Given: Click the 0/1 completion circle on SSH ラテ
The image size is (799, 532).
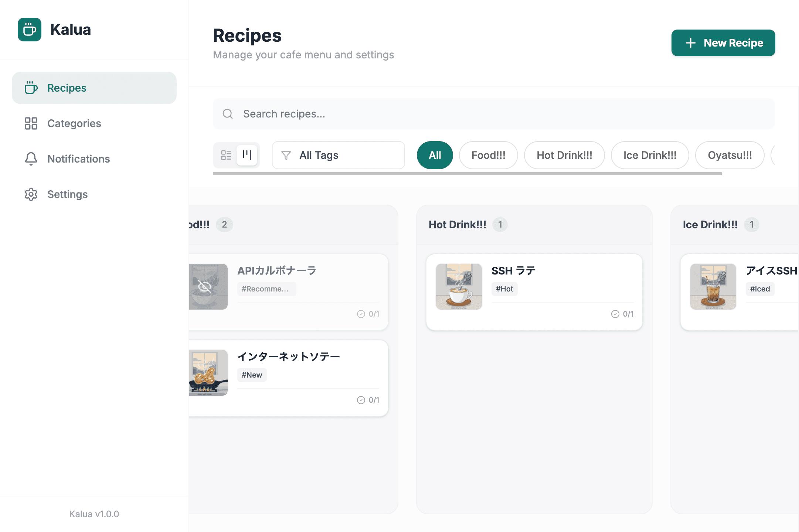Looking at the screenshot, I should [x=615, y=314].
